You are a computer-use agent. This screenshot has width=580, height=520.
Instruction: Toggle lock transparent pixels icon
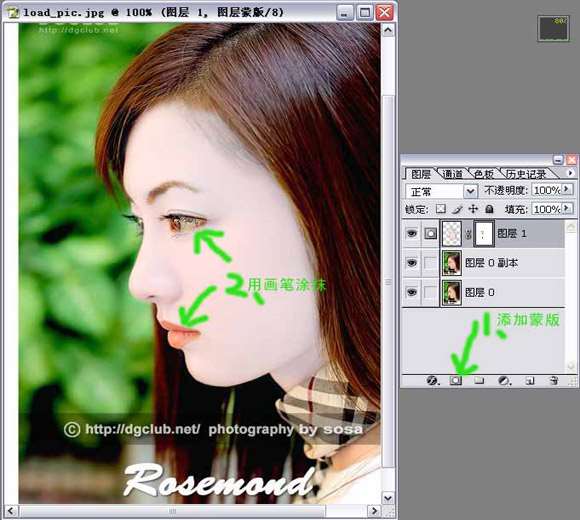[x=440, y=209]
